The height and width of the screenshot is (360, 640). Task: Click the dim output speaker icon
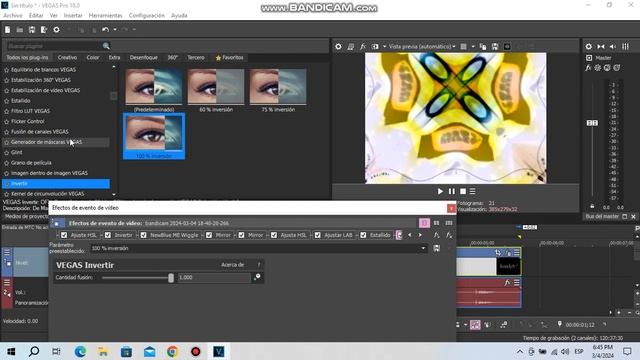click(x=613, y=47)
